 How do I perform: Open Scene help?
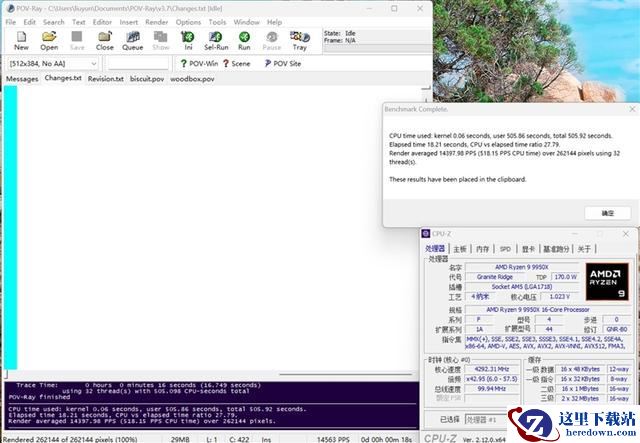pyautogui.click(x=236, y=63)
